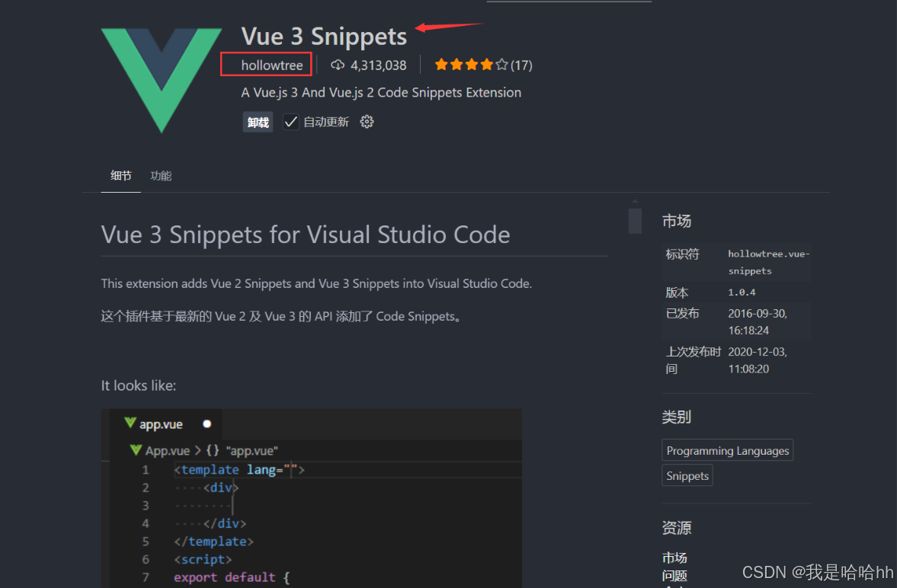Screen dimensions: 897x588
Task: Click the App.vue breadcrumb in preview
Action: 167,451
